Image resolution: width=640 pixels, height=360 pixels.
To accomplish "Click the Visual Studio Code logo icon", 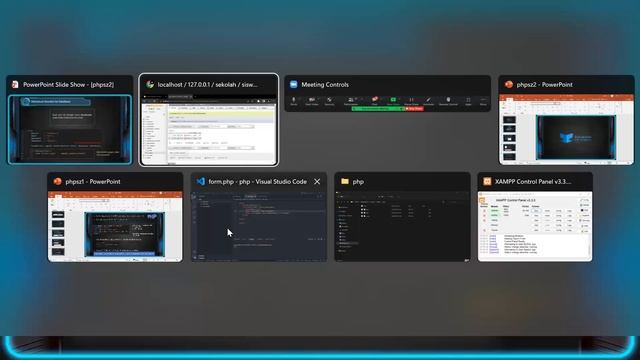I will click(200, 182).
